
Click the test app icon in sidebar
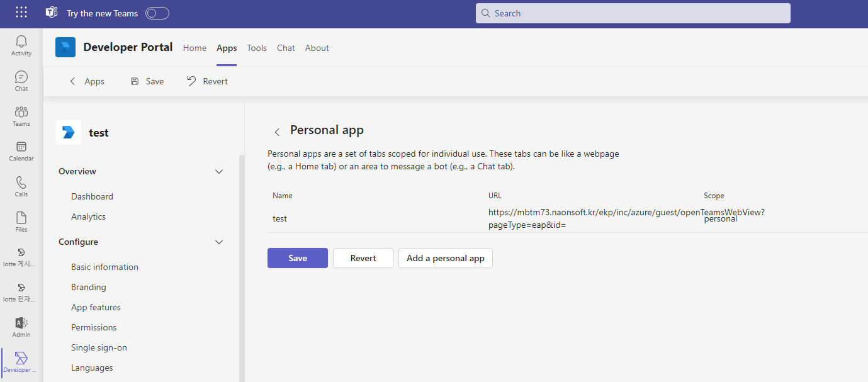pyautogui.click(x=69, y=132)
